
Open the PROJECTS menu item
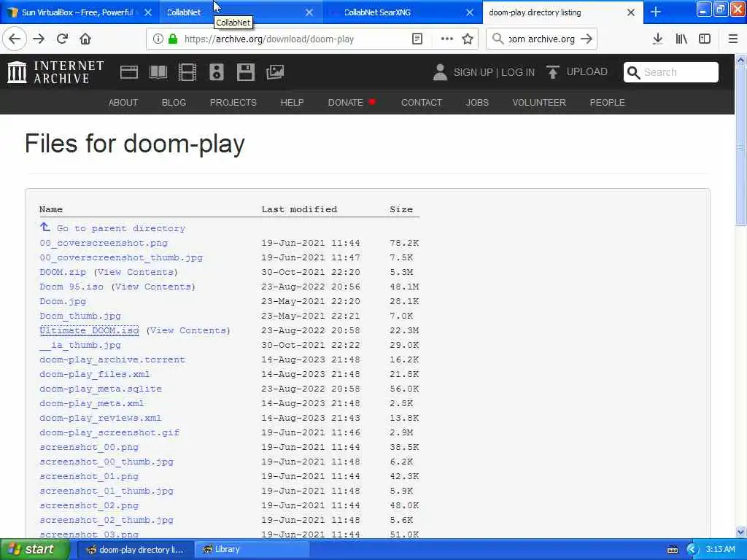tap(233, 102)
